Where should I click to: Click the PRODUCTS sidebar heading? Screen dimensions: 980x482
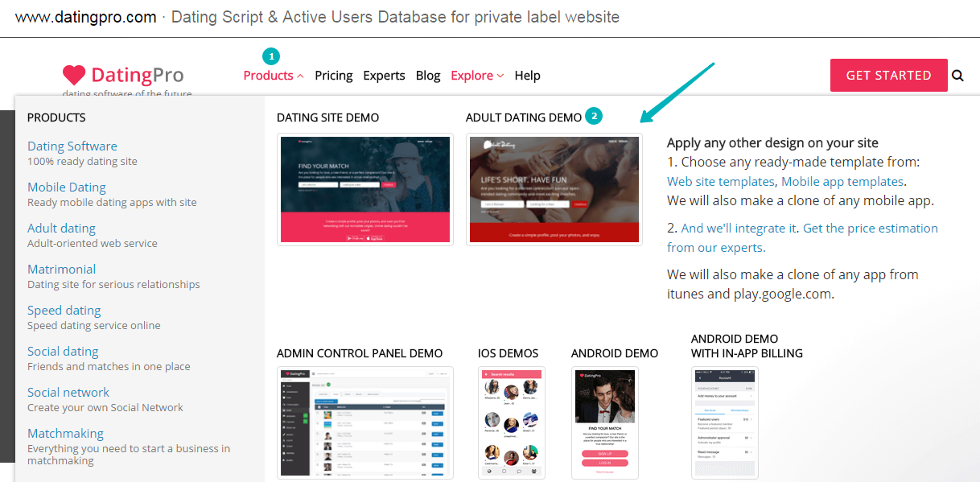click(56, 117)
